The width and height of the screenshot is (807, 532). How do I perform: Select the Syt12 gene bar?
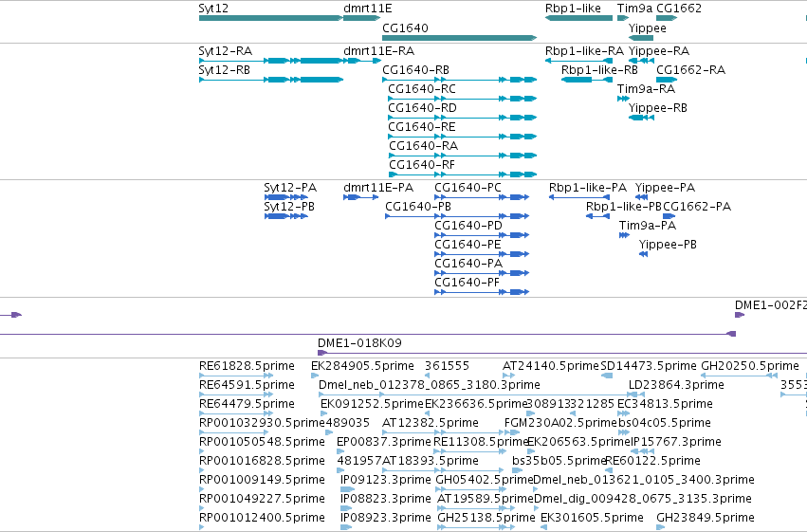tap(270, 18)
